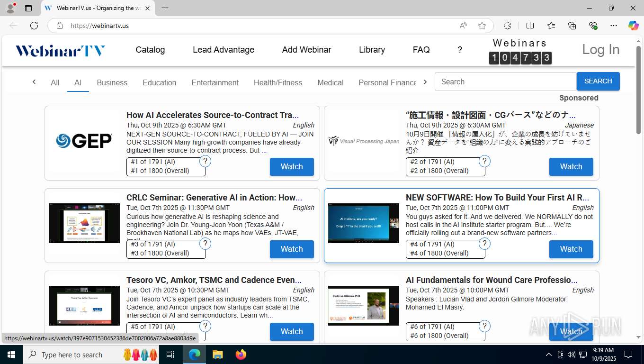Image resolution: width=644 pixels, height=364 pixels.
Task: Watch the GEP Source-to-Contract webinar
Action: tap(292, 166)
